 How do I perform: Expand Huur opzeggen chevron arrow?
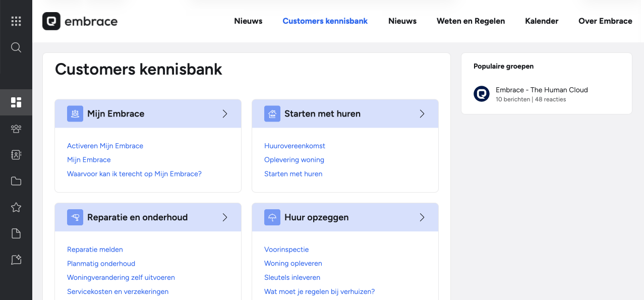(x=422, y=217)
